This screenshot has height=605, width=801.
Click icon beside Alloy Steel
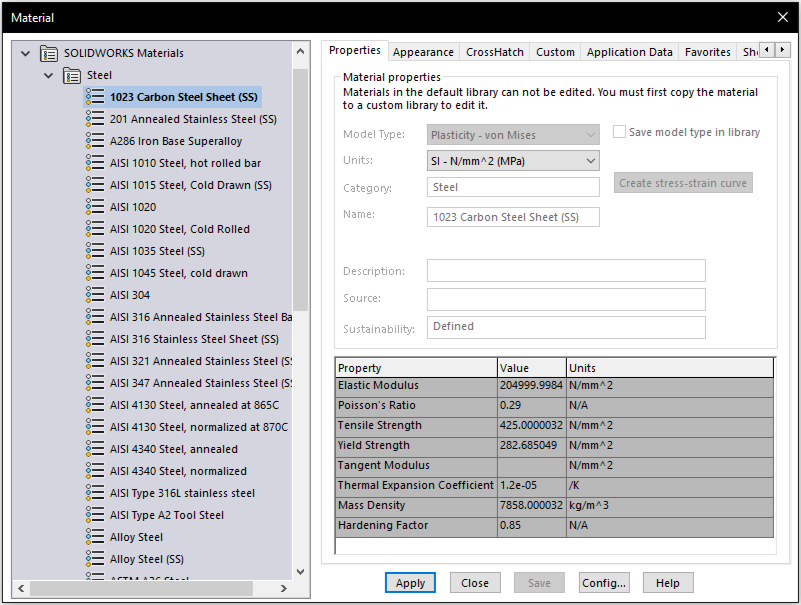tap(95, 537)
